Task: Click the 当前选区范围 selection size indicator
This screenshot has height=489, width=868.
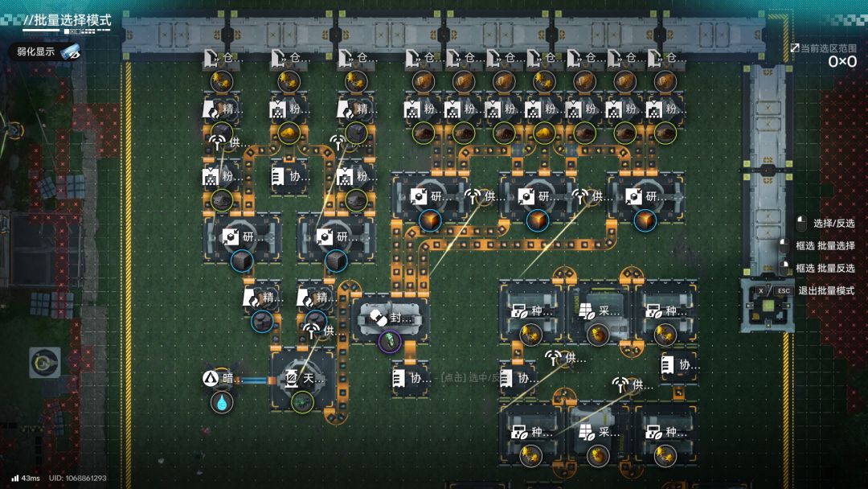Action: click(825, 55)
